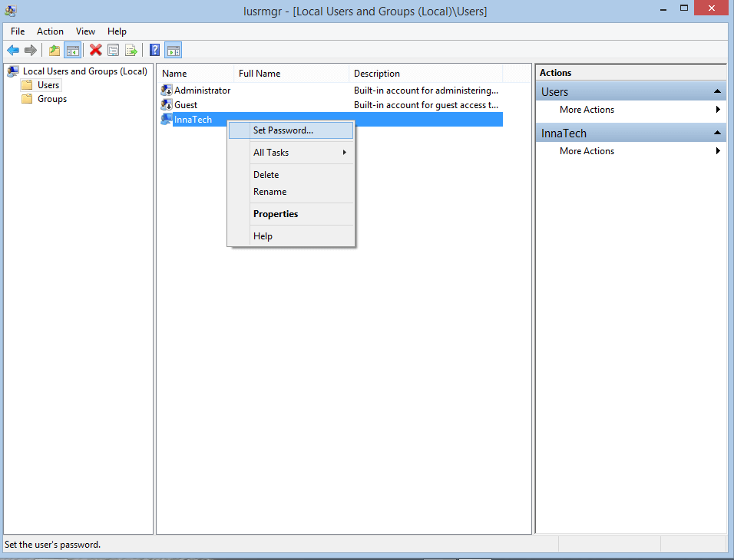Viewport: 734px width, 560px height.
Task: Click Properties in the context menu
Action: pyautogui.click(x=276, y=214)
